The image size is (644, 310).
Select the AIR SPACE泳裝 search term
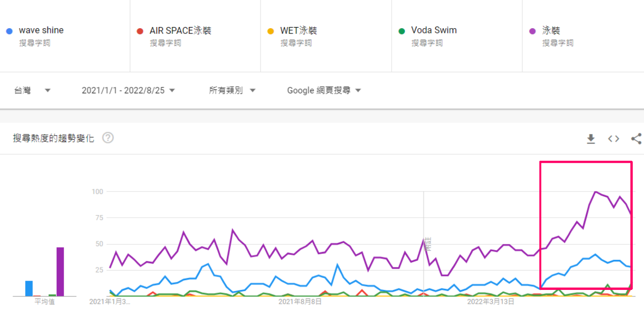tap(180, 31)
